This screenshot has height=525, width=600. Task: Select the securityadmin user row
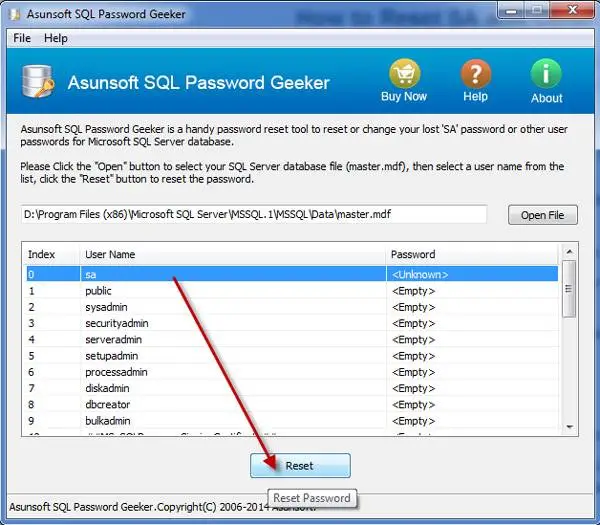coord(292,323)
